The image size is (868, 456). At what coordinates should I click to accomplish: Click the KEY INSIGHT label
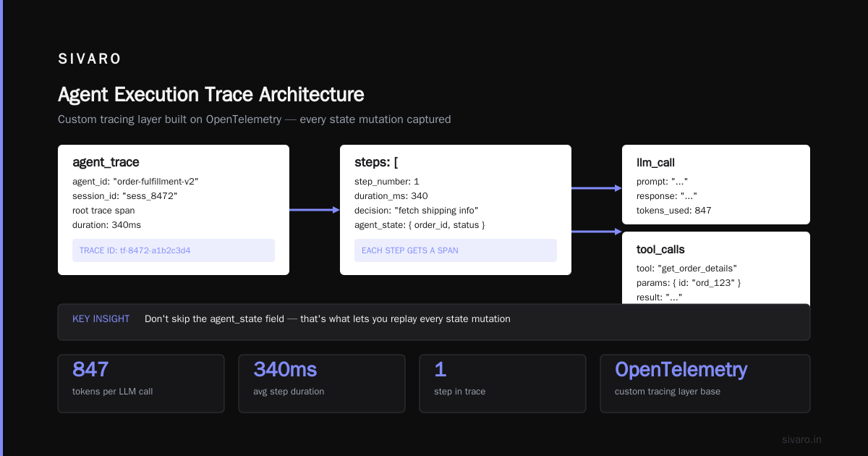pos(101,318)
